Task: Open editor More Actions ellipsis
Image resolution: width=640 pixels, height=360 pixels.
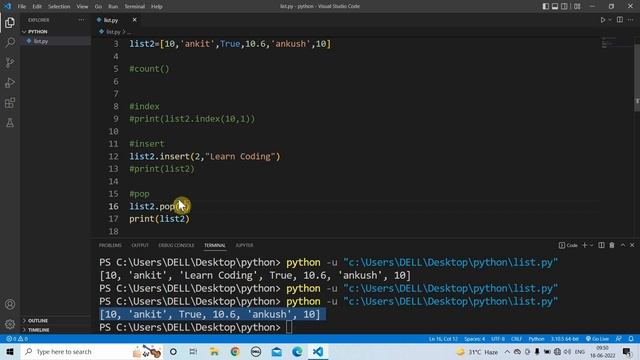Action: coord(631,20)
